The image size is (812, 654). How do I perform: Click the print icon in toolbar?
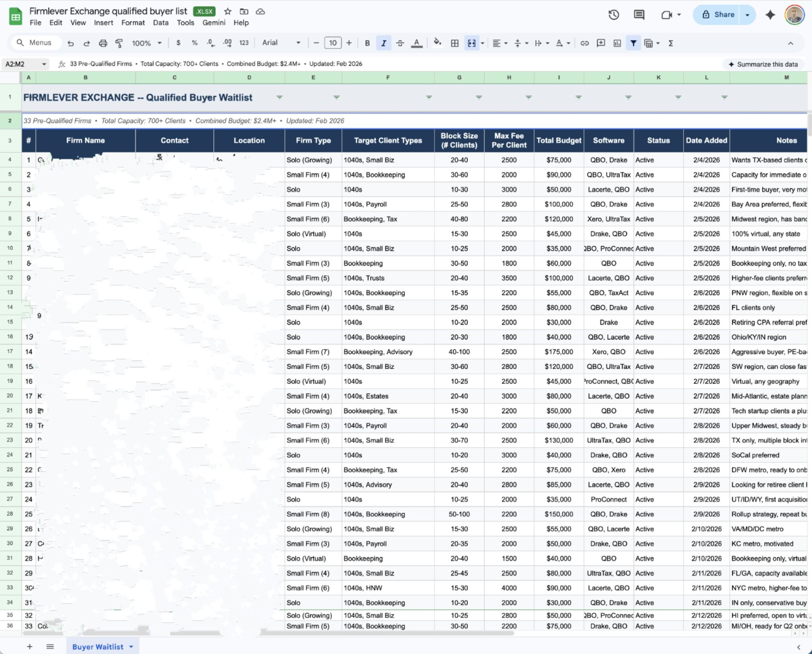click(x=103, y=43)
